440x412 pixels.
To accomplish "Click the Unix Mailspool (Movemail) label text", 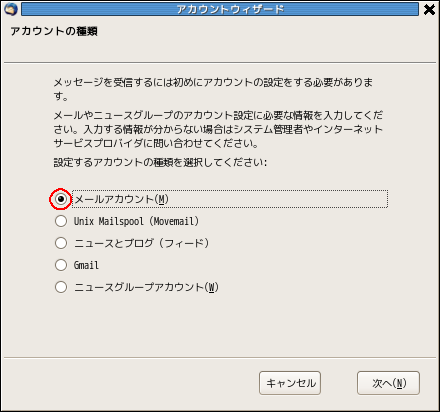I will point(136,221).
